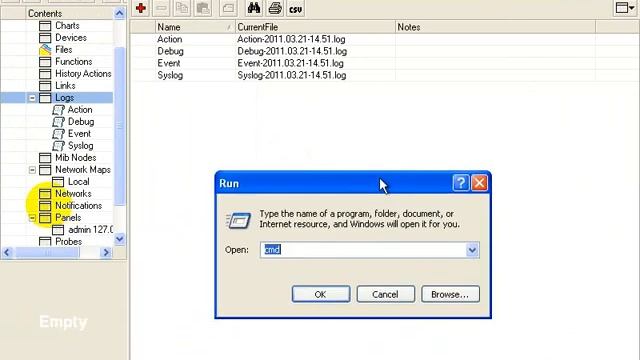Click the tree's horizontal scroll left arrow
The height and width of the screenshot is (360, 640).
point(7,253)
